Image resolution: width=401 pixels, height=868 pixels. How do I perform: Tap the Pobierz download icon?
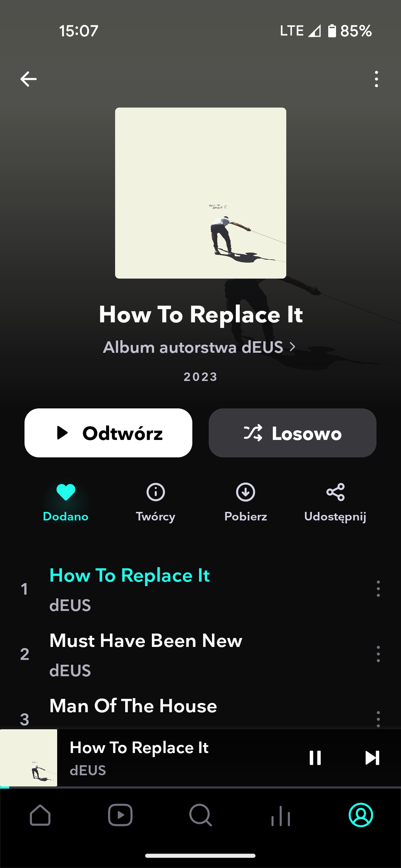245,493
